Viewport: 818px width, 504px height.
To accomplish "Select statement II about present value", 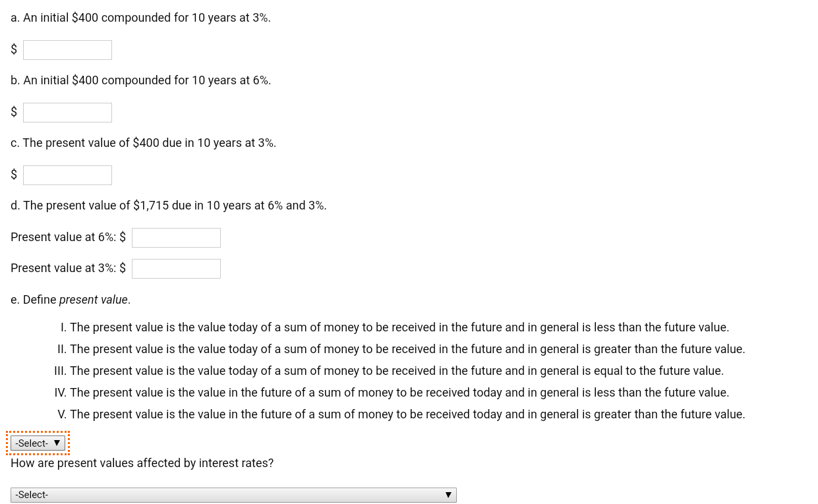I will coord(402,349).
